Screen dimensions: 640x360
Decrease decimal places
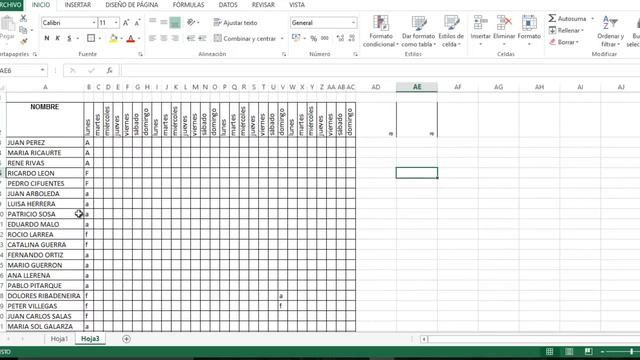351,38
